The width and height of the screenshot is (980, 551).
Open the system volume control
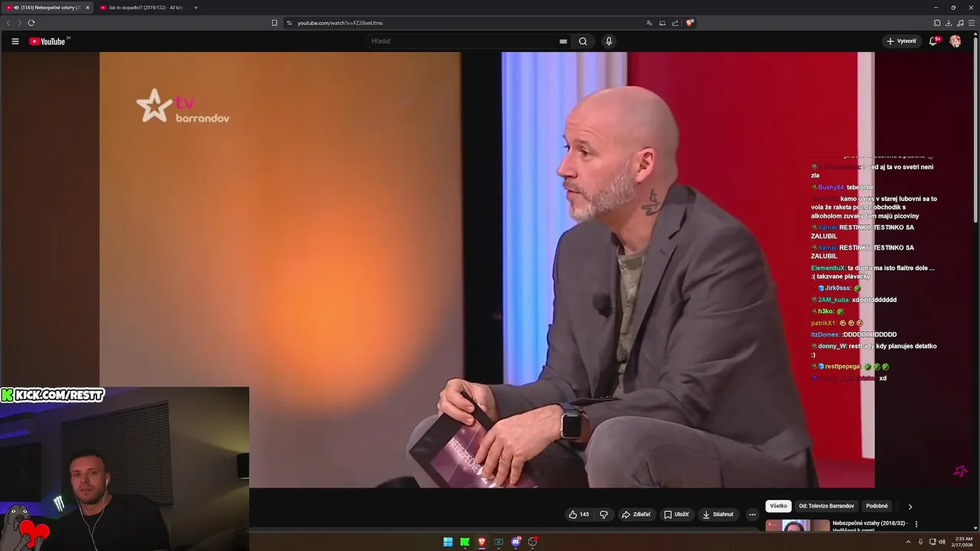click(942, 542)
